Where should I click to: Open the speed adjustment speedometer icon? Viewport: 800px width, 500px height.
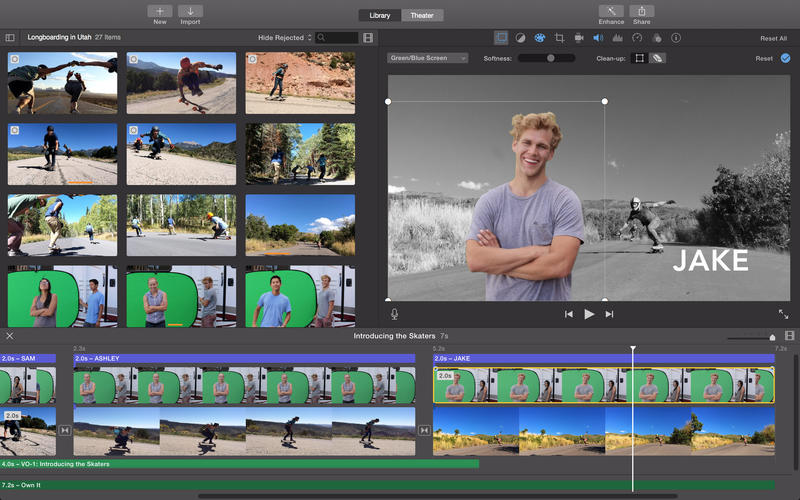pyautogui.click(x=637, y=38)
